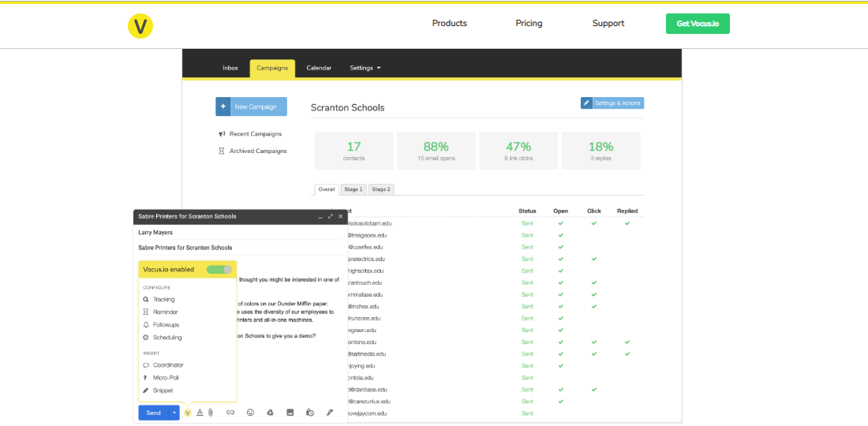Screen dimensions: 868x426
Task: Configure Reminder in the Vocus menu
Action: pyautogui.click(x=166, y=312)
